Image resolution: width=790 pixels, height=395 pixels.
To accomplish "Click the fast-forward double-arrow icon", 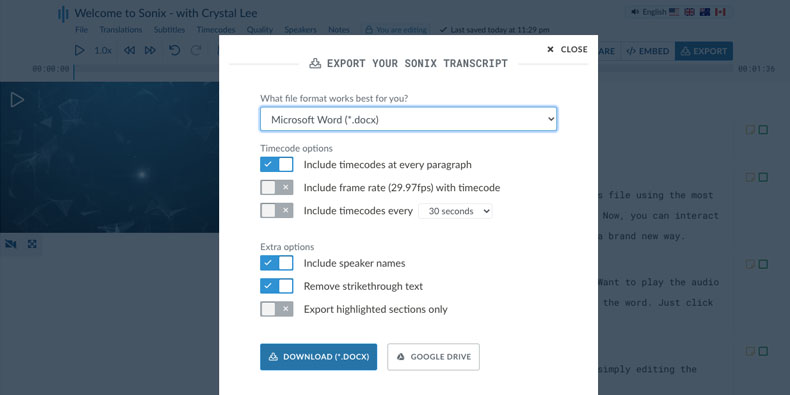I will pyautogui.click(x=150, y=50).
